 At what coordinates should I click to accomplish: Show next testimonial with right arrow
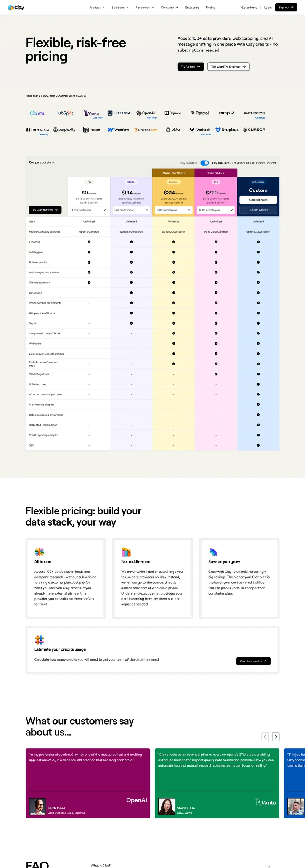click(276, 737)
